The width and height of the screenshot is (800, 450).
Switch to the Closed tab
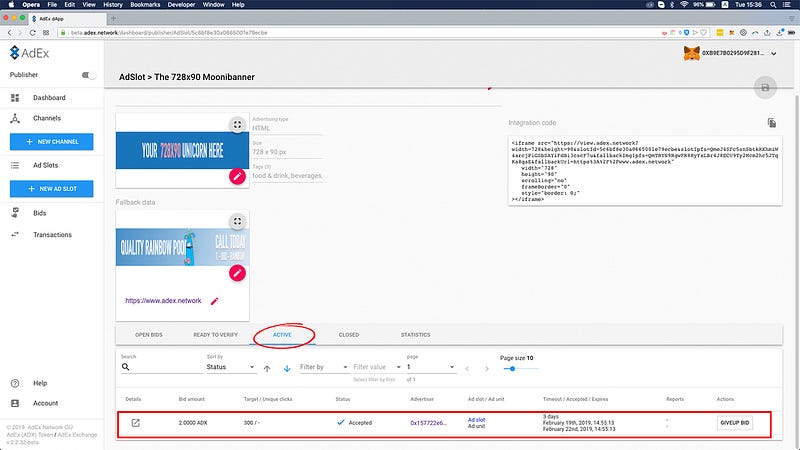349,335
